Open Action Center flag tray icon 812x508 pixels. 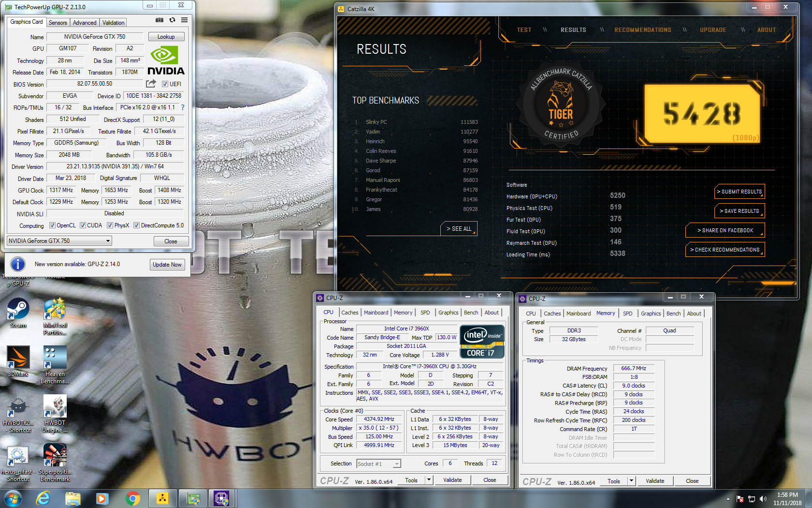(x=739, y=499)
